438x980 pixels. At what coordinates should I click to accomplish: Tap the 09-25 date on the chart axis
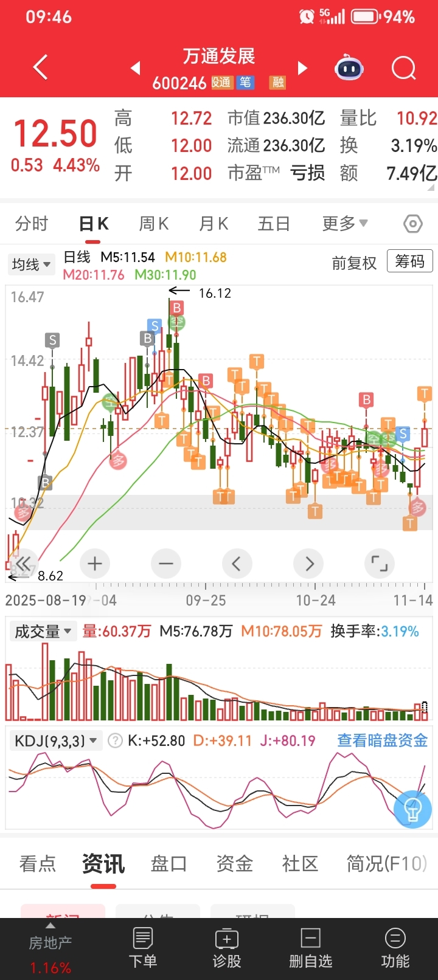click(206, 601)
